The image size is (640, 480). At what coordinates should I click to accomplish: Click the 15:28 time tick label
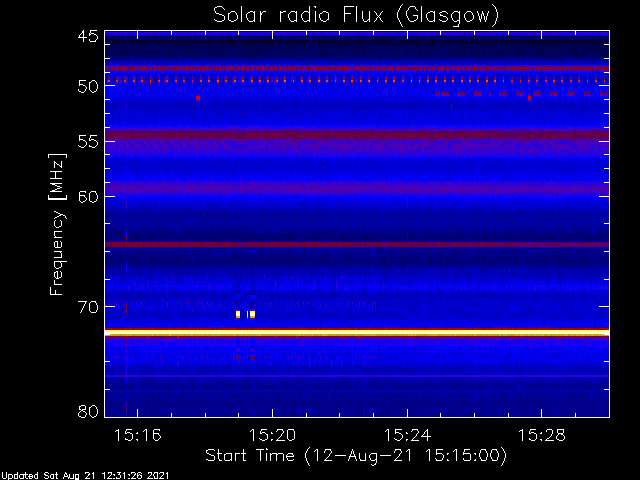(542, 435)
